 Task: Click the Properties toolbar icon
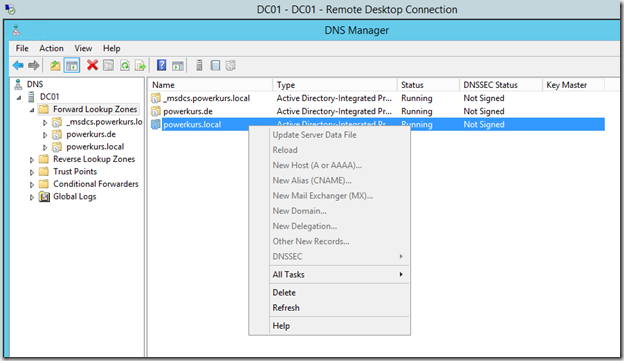pyautogui.click(x=109, y=65)
